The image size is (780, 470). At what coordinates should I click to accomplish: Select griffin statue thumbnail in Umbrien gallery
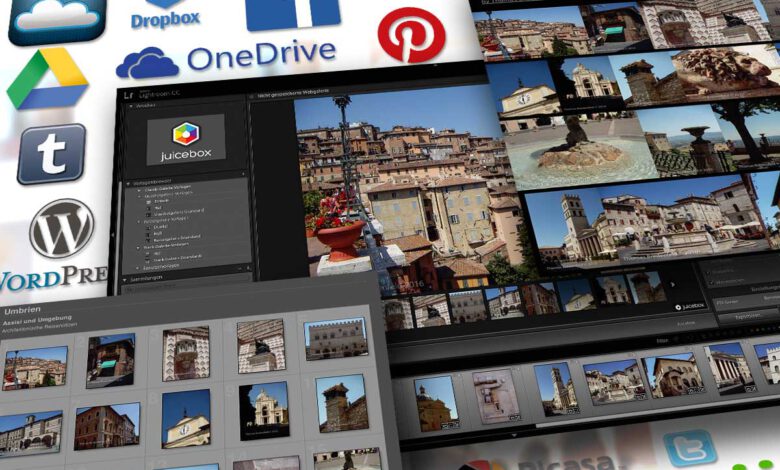261,346
